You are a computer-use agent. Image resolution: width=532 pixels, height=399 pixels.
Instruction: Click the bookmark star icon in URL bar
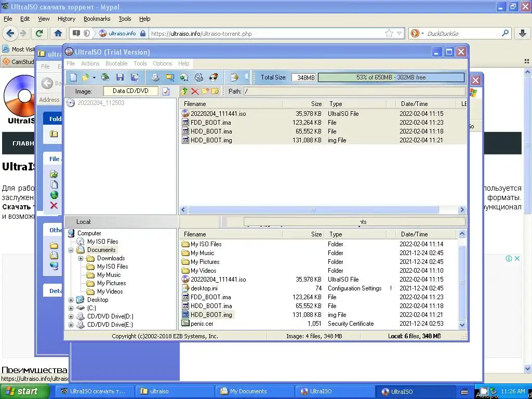tap(389, 33)
